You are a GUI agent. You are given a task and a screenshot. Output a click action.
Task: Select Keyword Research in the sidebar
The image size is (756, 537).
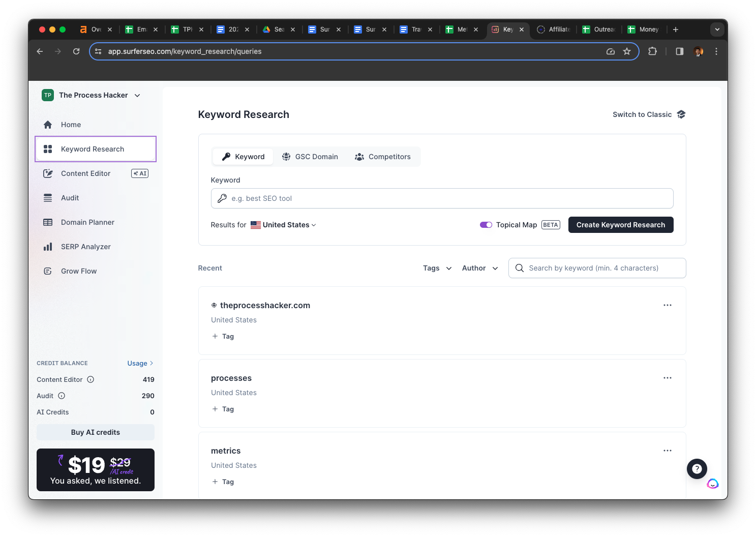pos(96,149)
